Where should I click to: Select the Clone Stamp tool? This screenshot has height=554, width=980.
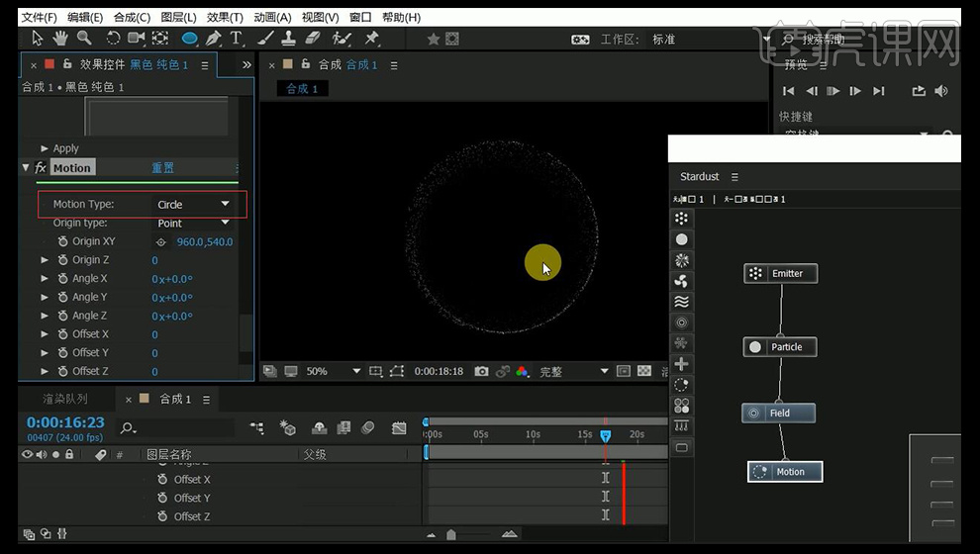(289, 39)
